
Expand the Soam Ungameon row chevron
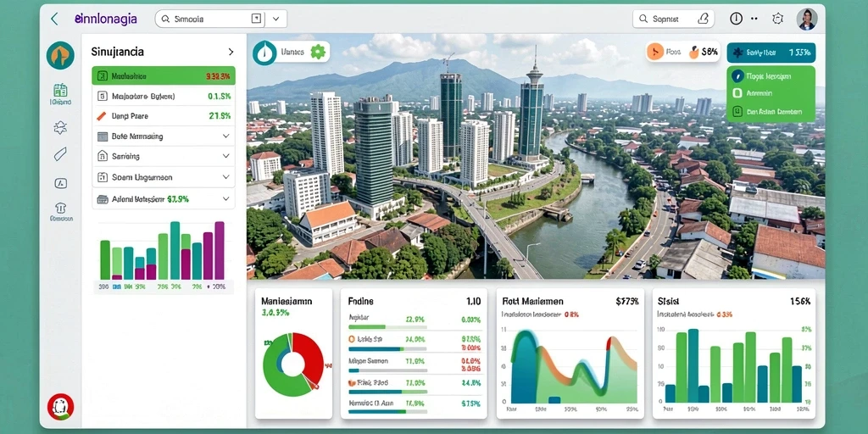225,177
